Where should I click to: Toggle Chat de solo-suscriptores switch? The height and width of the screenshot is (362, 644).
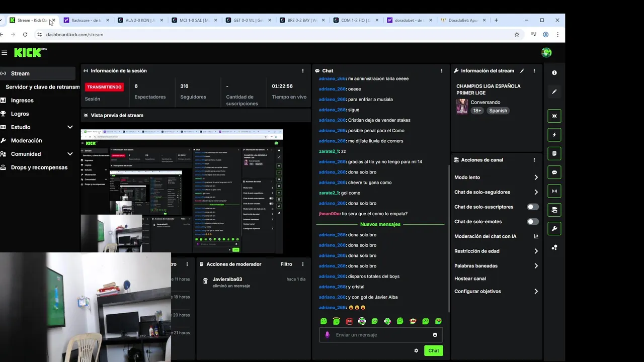click(x=533, y=207)
